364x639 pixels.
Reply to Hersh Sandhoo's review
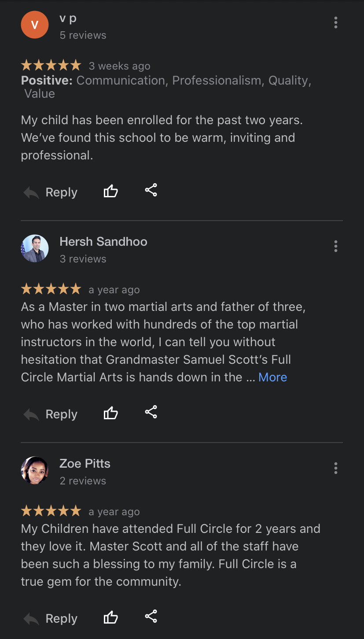point(51,414)
